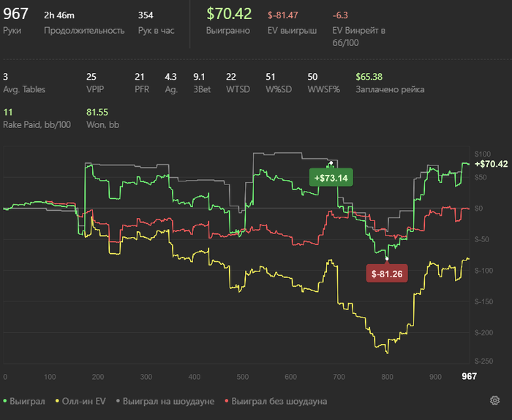Click the $65.38 Заплачено рейка value

click(x=369, y=77)
